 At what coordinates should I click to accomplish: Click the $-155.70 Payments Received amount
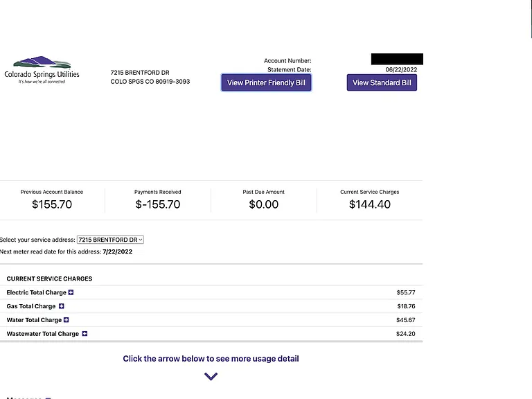pos(158,204)
